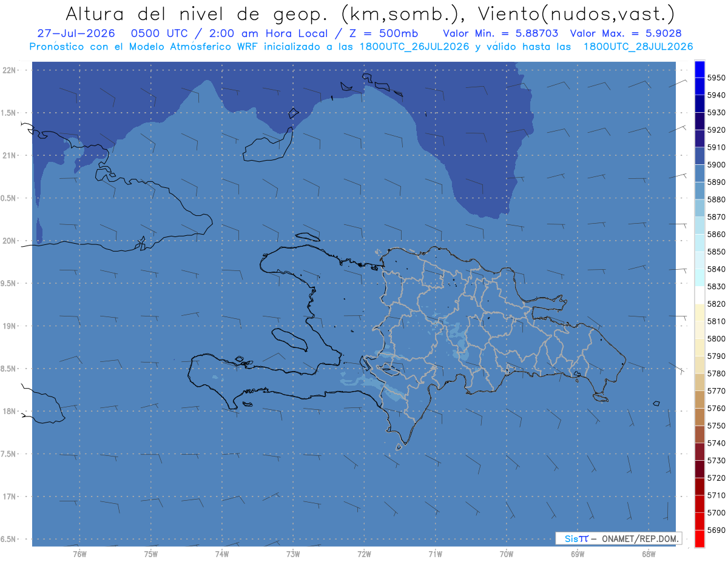
Task: Click the '19N' latitude label
Action: click(x=9, y=326)
